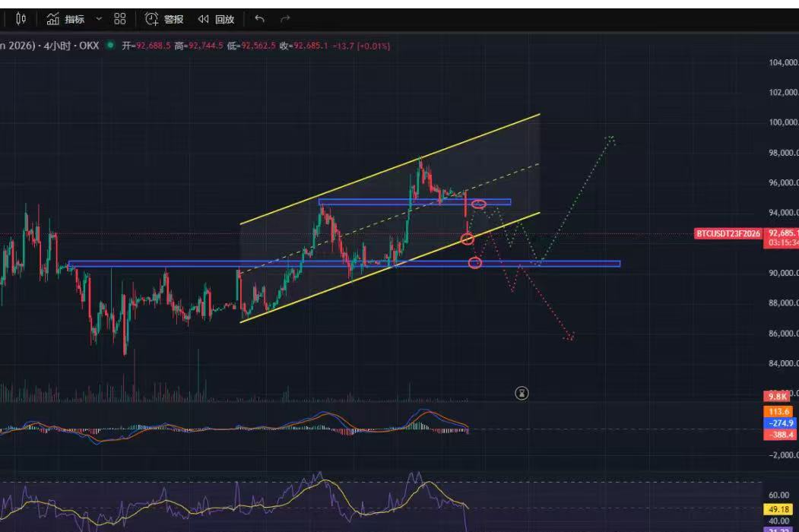
Task: Start 回放 bar replay mode
Action: tap(216, 18)
